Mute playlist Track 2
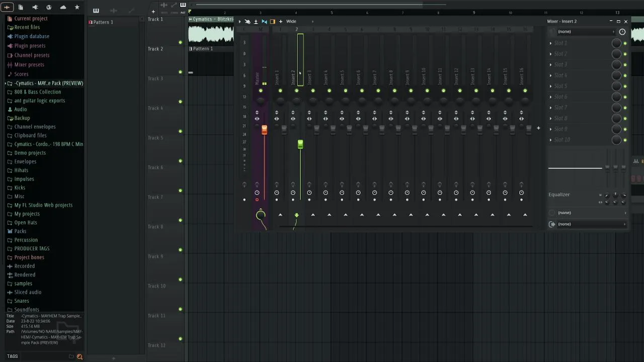 [181, 72]
